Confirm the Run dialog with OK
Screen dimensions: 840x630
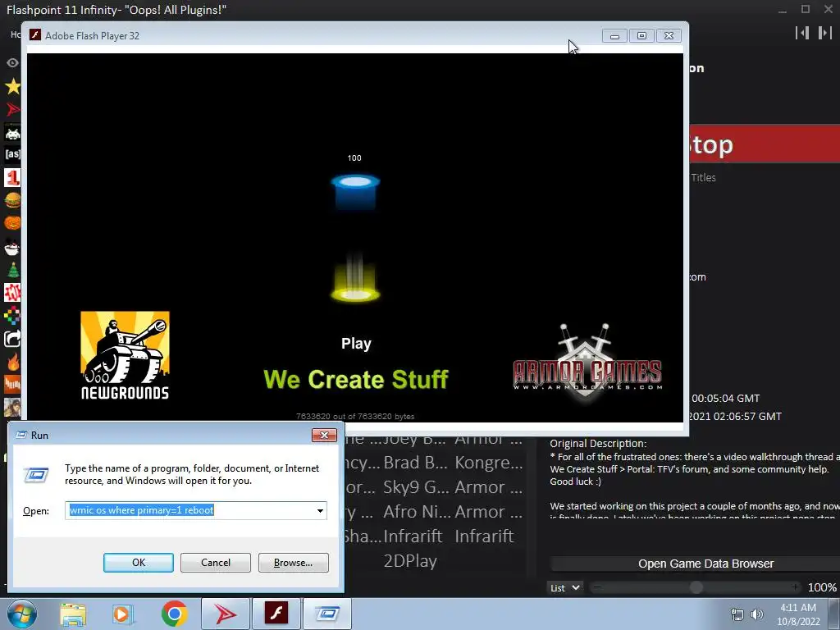tap(138, 563)
